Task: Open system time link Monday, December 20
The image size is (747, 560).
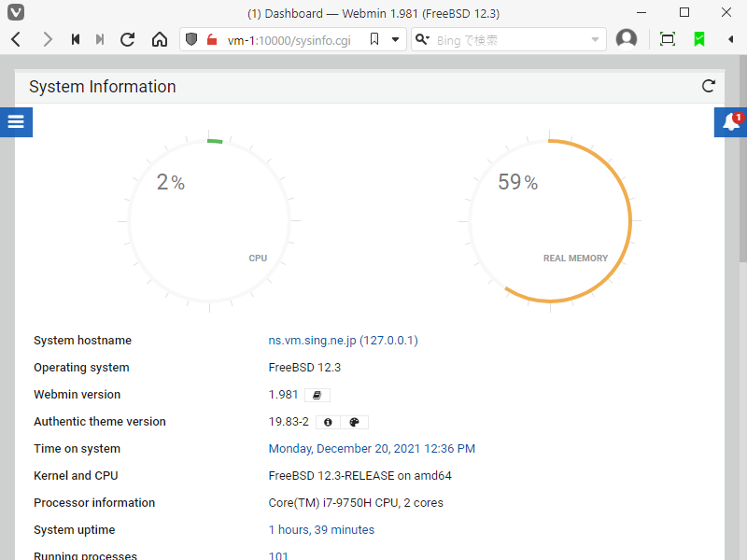Action: pyautogui.click(x=372, y=449)
